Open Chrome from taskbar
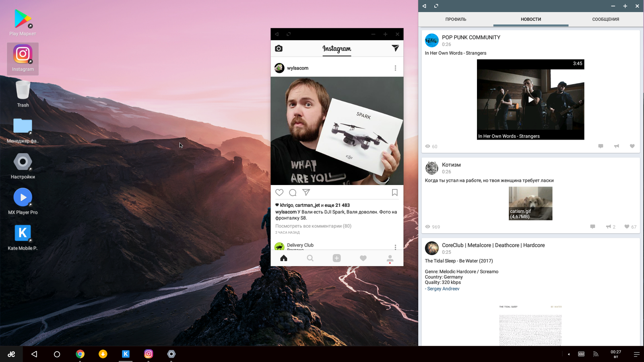 click(x=80, y=354)
